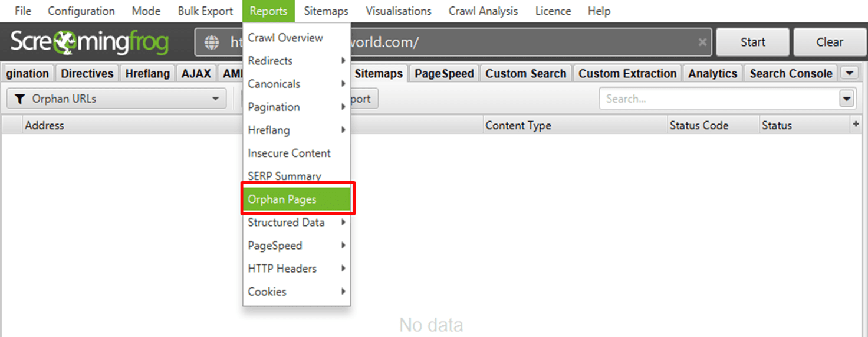Open the Visualisations menu

[x=398, y=11]
